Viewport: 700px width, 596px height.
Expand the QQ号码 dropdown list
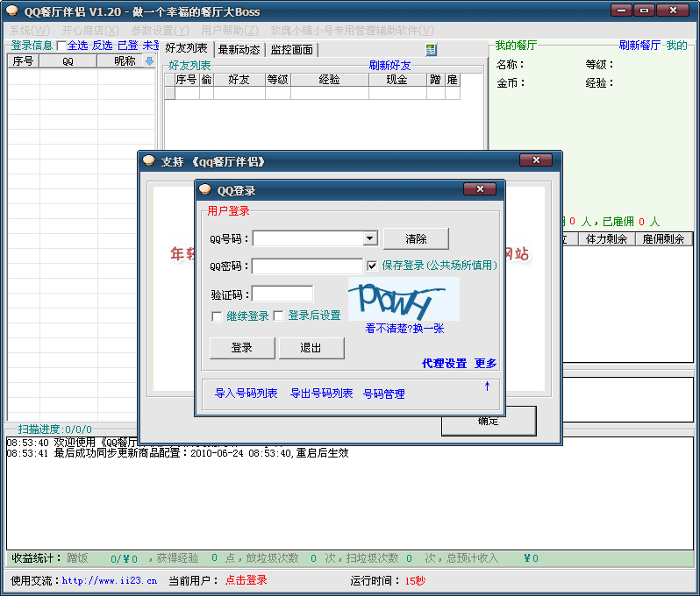(369, 238)
